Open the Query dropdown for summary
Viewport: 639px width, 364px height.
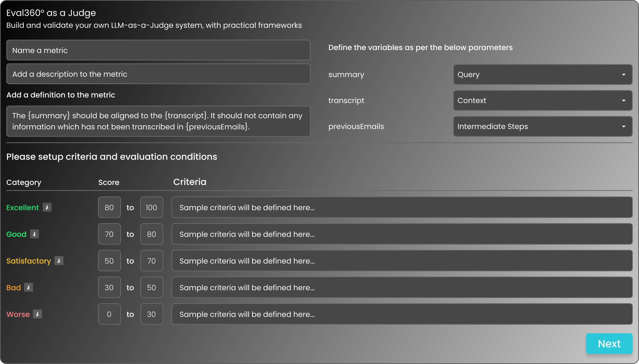[542, 74]
